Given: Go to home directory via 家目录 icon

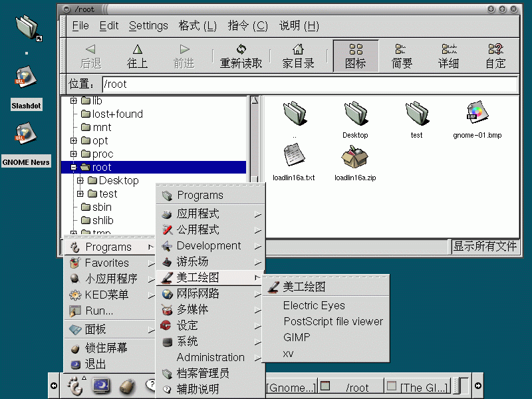Looking at the screenshot, I should point(298,56).
